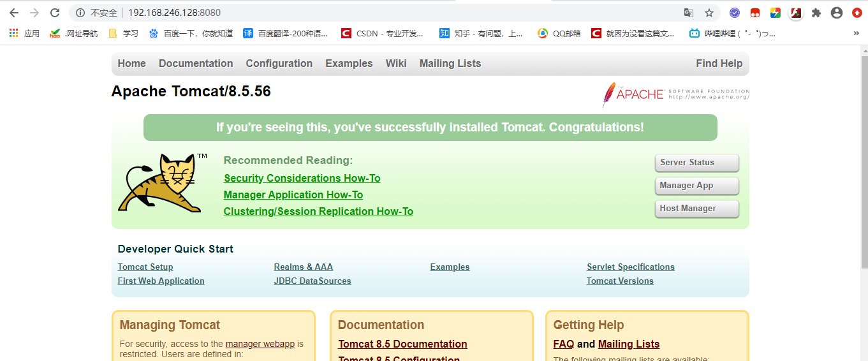Open the 就因为没看这篇文 bookmark
The image size is (868, 361).
click(x=633, y=33)
